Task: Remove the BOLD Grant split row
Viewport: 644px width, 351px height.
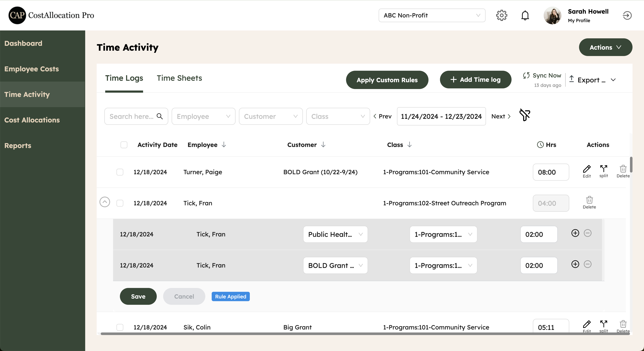Action: pyautogui.click(x=587, y=264)
